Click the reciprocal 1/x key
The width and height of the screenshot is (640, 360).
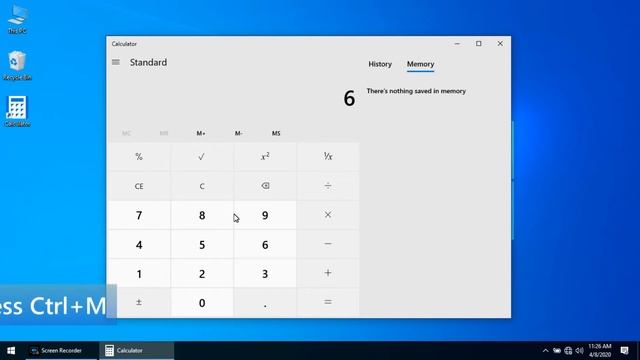(x=328, y=157)
